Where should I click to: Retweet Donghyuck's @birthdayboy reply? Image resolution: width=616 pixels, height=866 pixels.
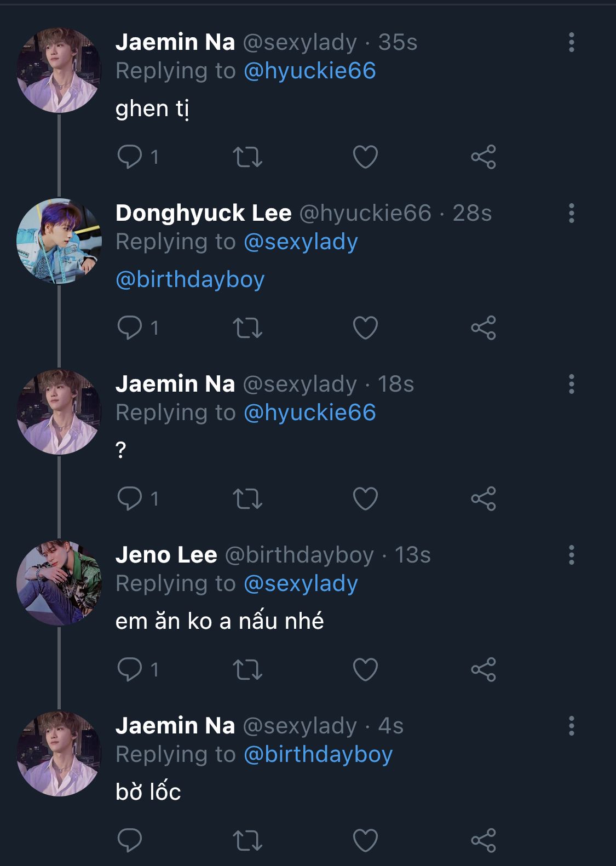tap(247, 328)
